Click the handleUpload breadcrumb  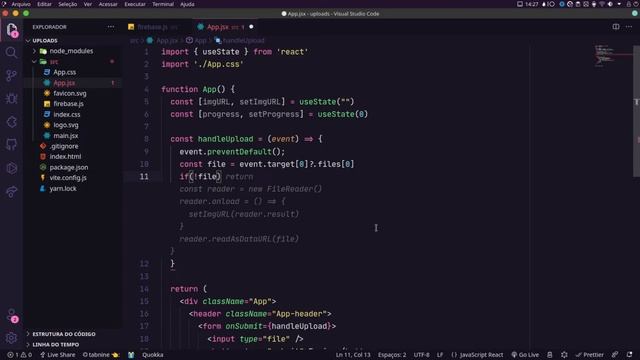(244, 40)
